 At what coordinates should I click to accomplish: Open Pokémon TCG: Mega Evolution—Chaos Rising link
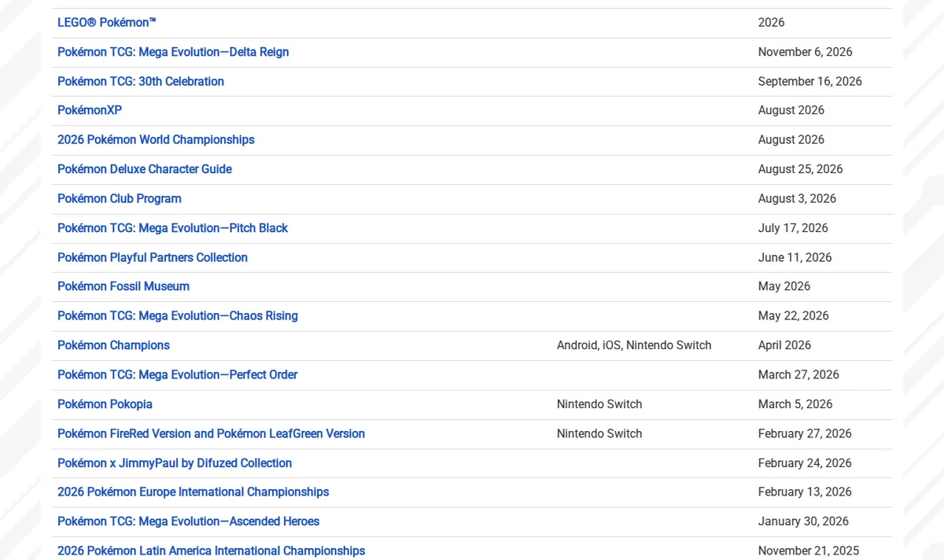[178, 316]
